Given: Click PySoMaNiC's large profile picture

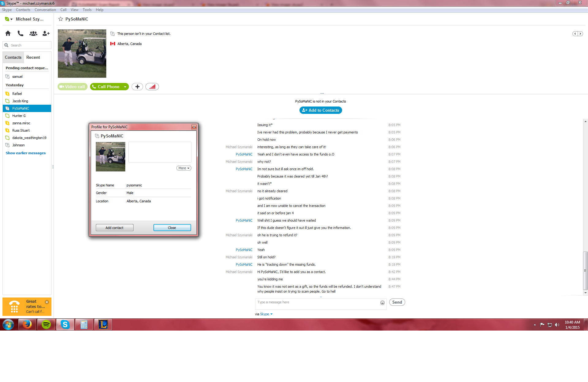Looking at the screenshot, I should click(x=82, y=54).
